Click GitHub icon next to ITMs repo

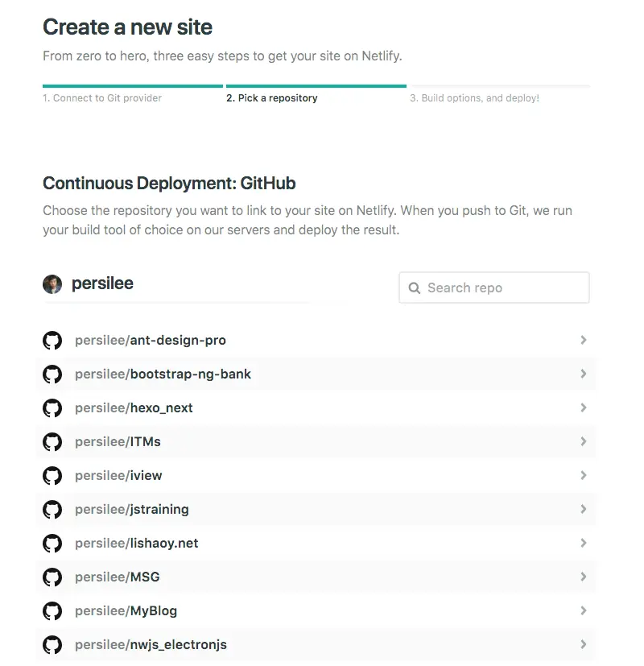(x=52, y=442)
